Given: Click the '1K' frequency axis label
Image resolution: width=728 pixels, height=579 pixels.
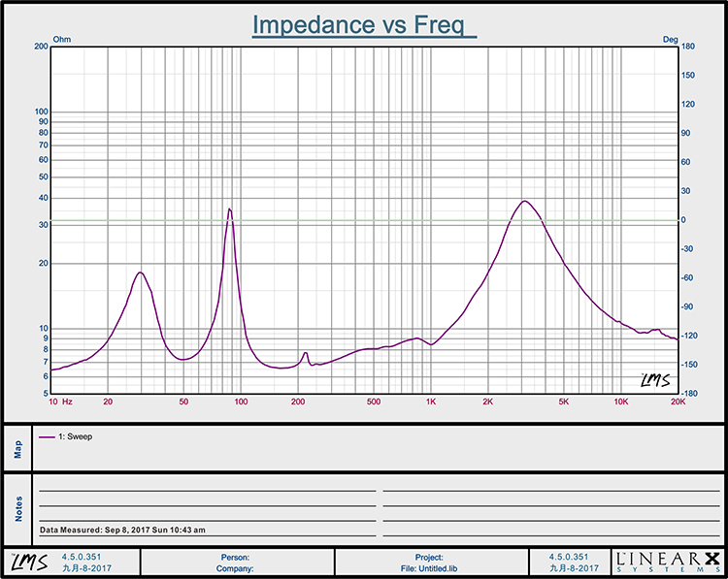Looking at the screenshot, I should pyautogui.click(x=431, y=402).
